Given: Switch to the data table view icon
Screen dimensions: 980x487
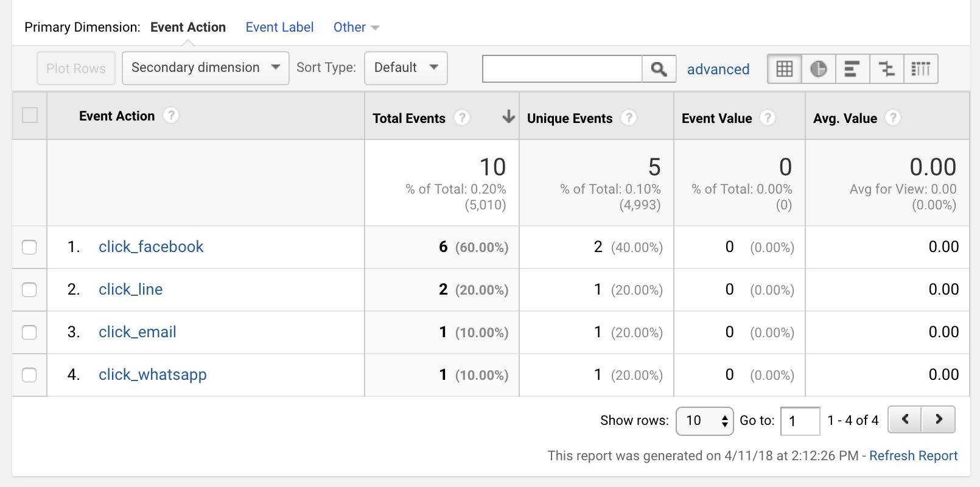Looking at the screenshot, I should [785, 69].
